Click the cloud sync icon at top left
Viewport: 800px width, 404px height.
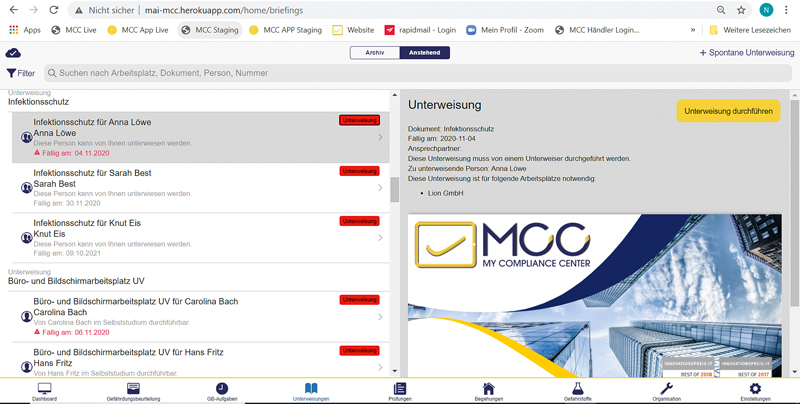click(13, 53)
